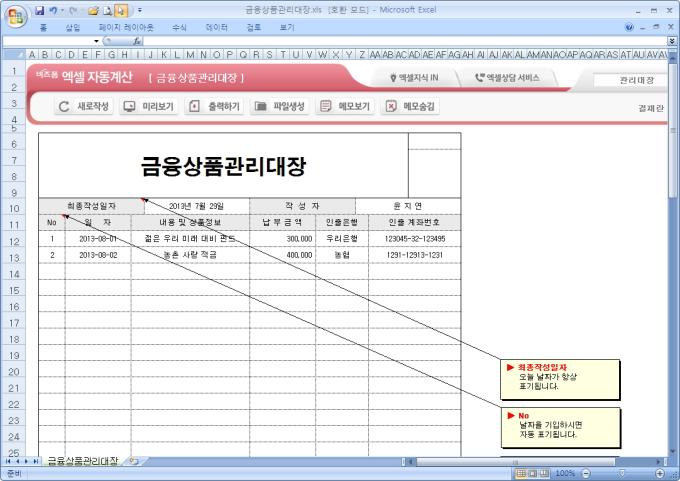Open file using the folder icon
The image size is (680, 481).
pyautogui.click(x=93, y=10)
